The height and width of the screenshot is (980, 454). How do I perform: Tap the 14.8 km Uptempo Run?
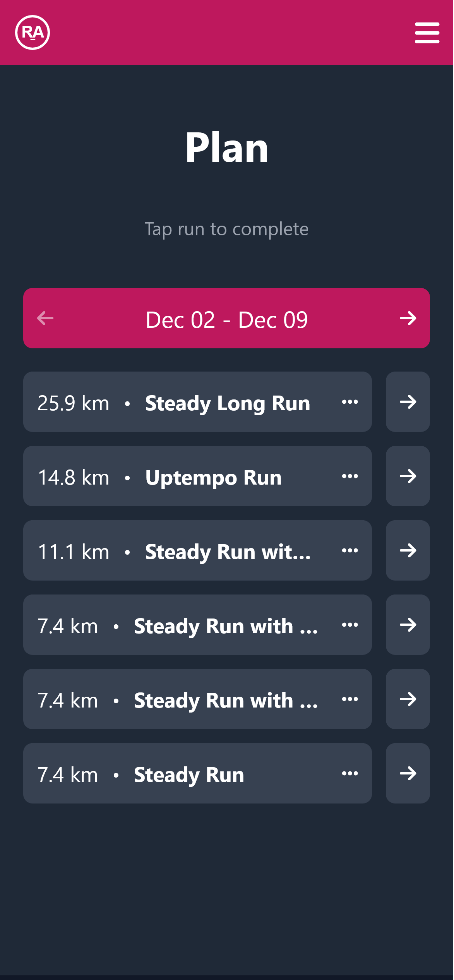197,476
